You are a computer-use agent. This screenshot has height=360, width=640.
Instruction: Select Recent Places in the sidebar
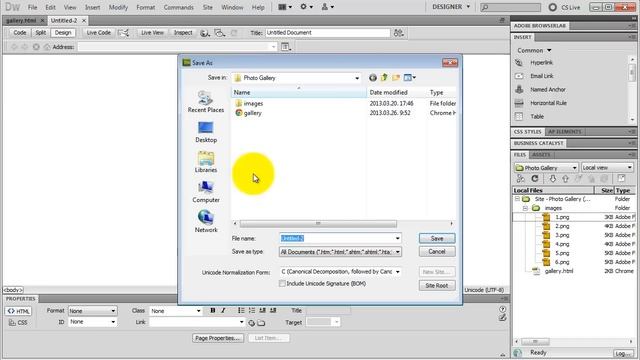(x=206, y=102)
